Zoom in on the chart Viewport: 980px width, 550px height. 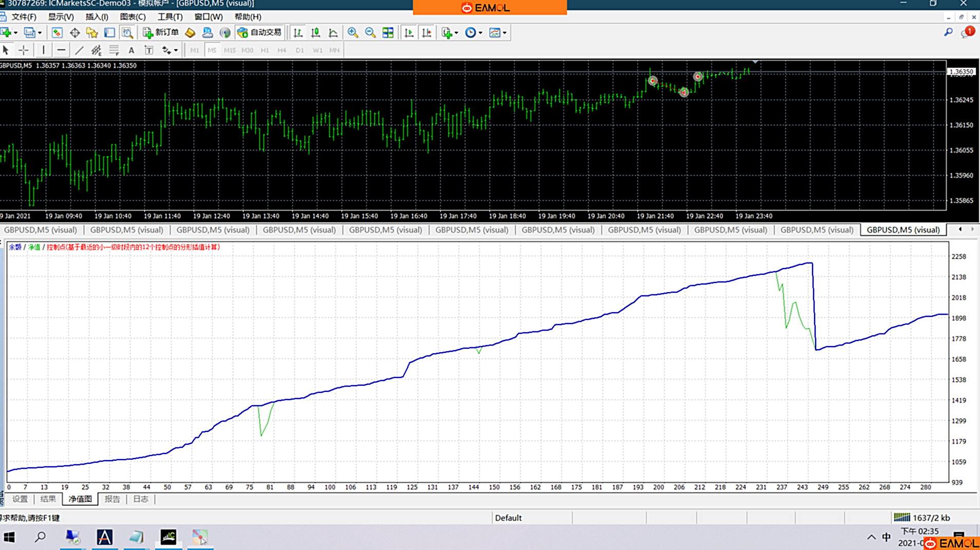point(353,32)
